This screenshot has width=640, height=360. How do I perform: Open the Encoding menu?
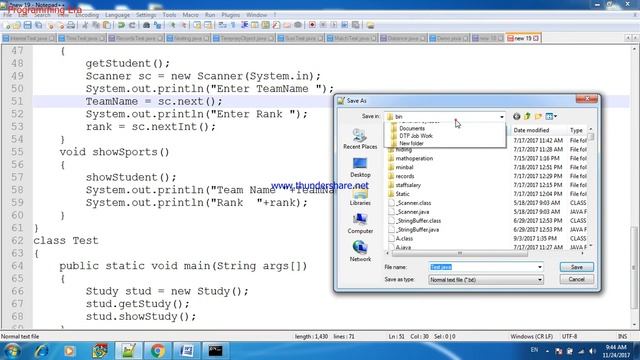pos(87,15)
